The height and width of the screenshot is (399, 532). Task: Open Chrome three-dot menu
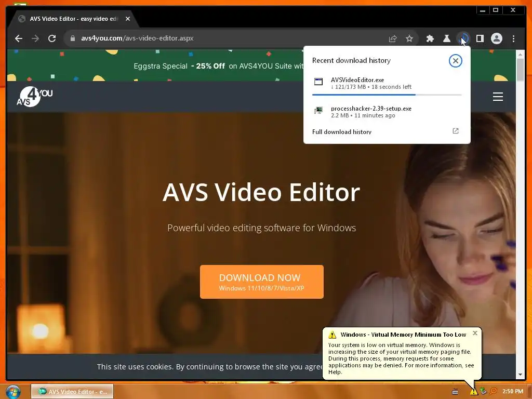513,38
